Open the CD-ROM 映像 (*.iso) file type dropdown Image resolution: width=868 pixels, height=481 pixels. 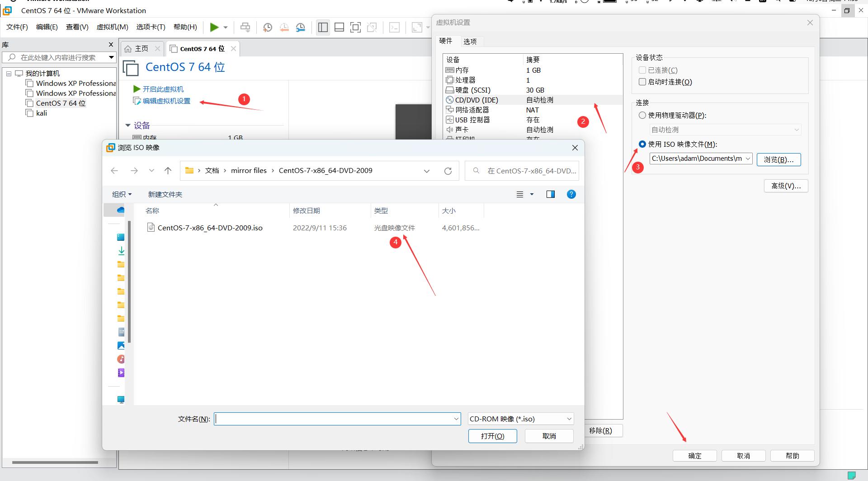pos(521,419)
